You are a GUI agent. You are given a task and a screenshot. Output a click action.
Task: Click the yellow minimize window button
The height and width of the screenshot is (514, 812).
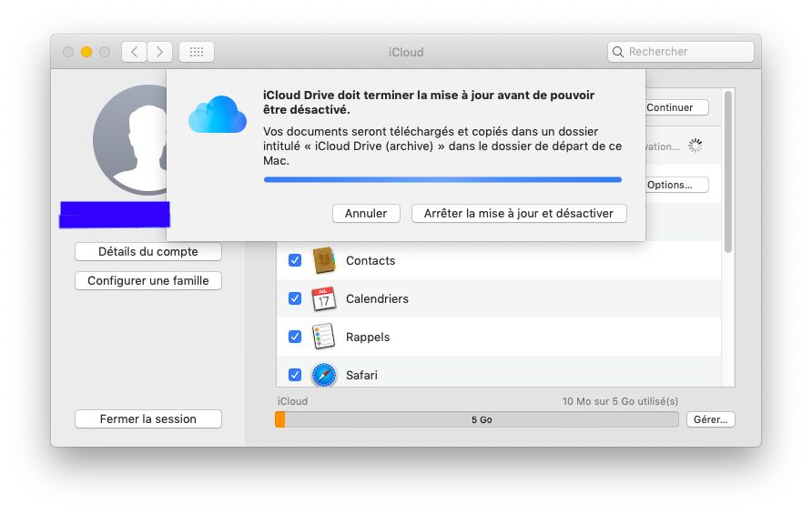(x=86, y=52)
